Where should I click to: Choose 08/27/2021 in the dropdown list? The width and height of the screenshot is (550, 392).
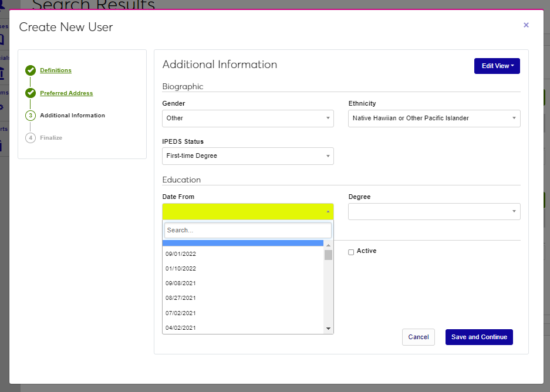click(181, 298)
